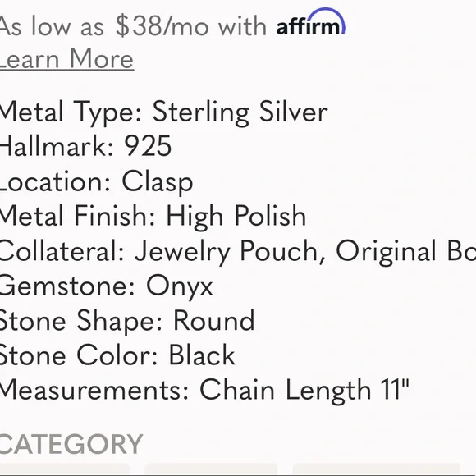Click the CATEGORY section heading
This screenshot has height=476, width=476.
point(71,444)
